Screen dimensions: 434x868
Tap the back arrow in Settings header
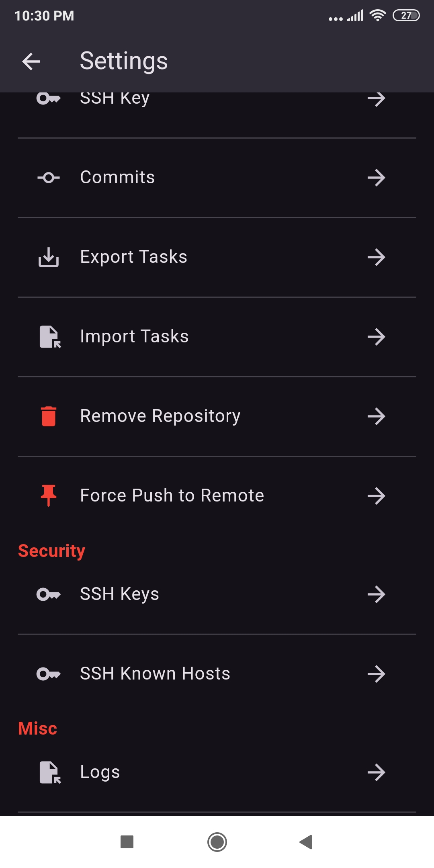tap(31, 61)
